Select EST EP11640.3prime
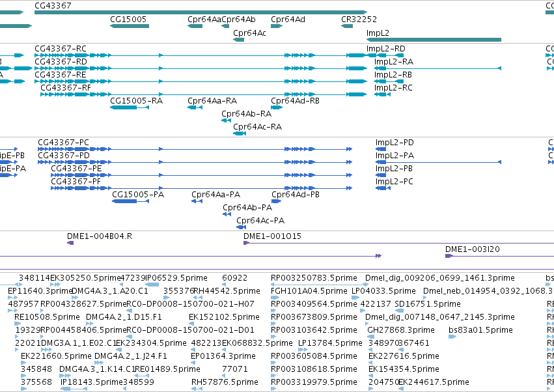Viewport: 554px width, 392px height. 12,298
